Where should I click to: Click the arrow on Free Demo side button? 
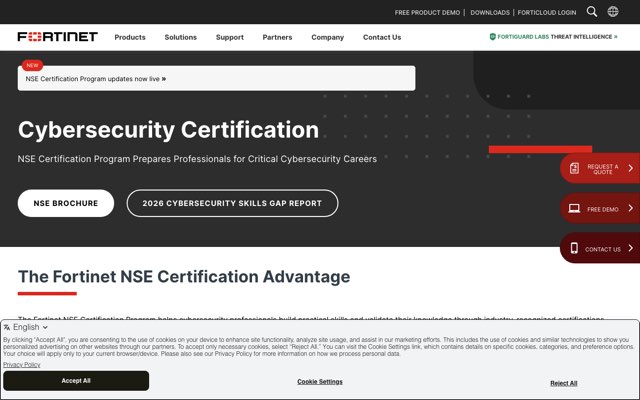pyautogui.click(x=631, y=208)
